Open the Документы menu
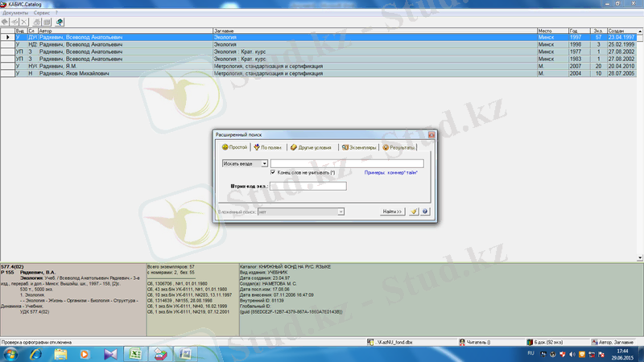Viewport: 644px width, 362px height. point(15,13)
